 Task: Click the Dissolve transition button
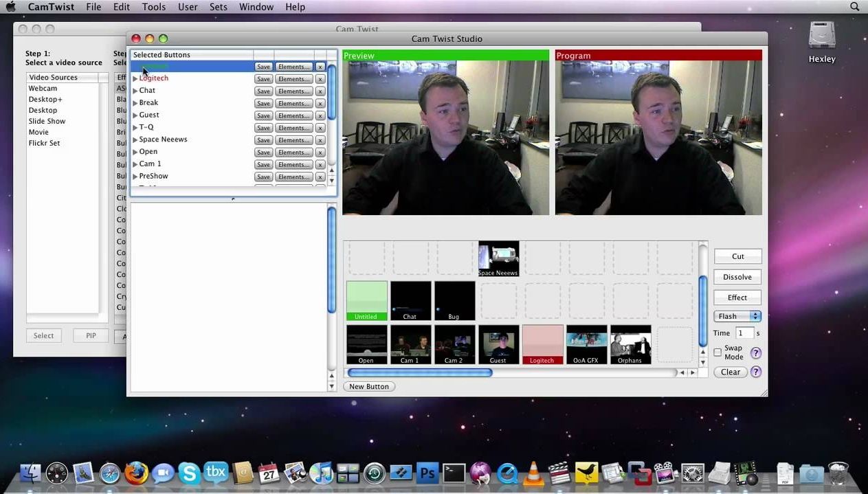738,277
